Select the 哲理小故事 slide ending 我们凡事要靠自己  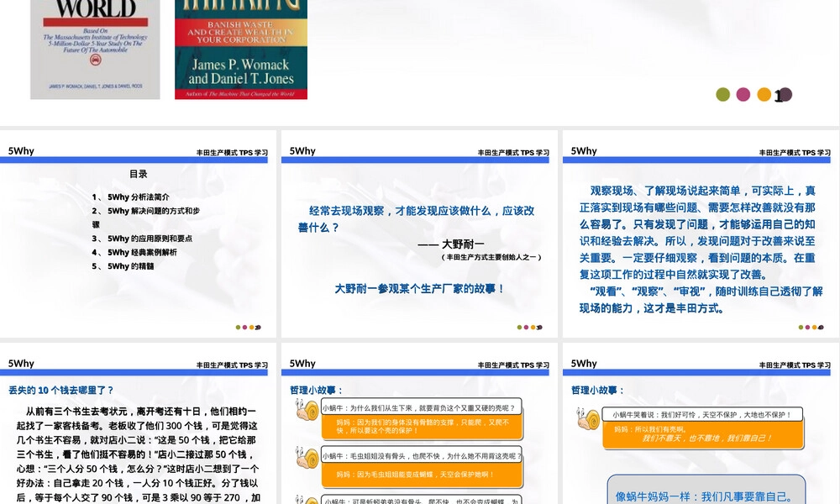point(701,423)
